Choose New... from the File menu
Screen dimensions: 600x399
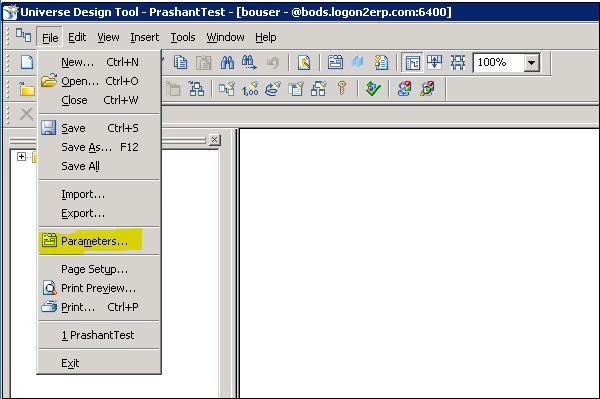tap(99, 62)
